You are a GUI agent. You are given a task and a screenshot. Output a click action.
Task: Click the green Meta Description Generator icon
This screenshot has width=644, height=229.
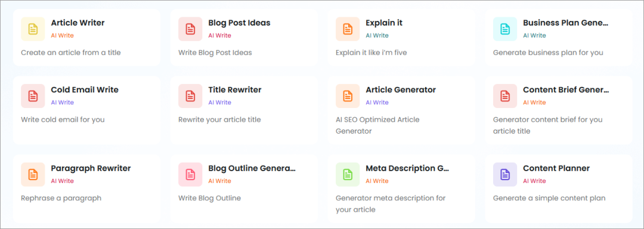click(x=348, y=174)
